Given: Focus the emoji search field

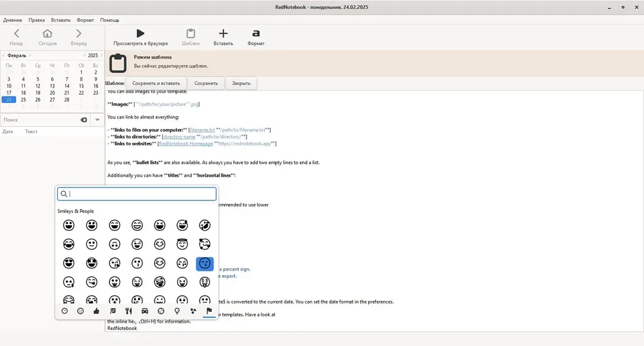Looking at the screenshot, I should [137, 194].
